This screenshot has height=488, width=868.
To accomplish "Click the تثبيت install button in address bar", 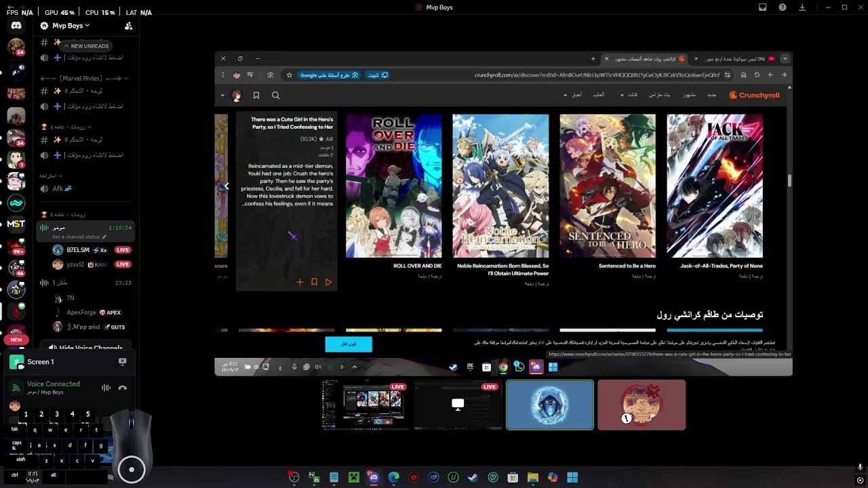I will point(377,75).
